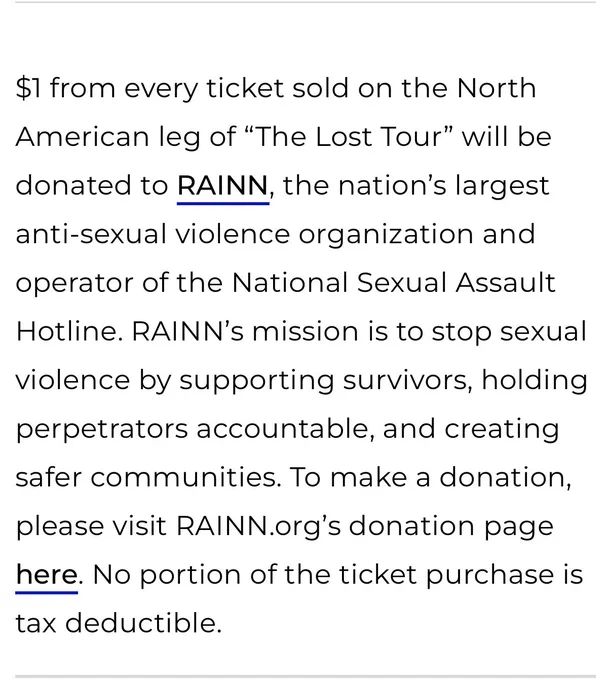Click the words "National Sexual Assault"
Image resolution: width=611 pixels, height=680 pixels.
394,283
